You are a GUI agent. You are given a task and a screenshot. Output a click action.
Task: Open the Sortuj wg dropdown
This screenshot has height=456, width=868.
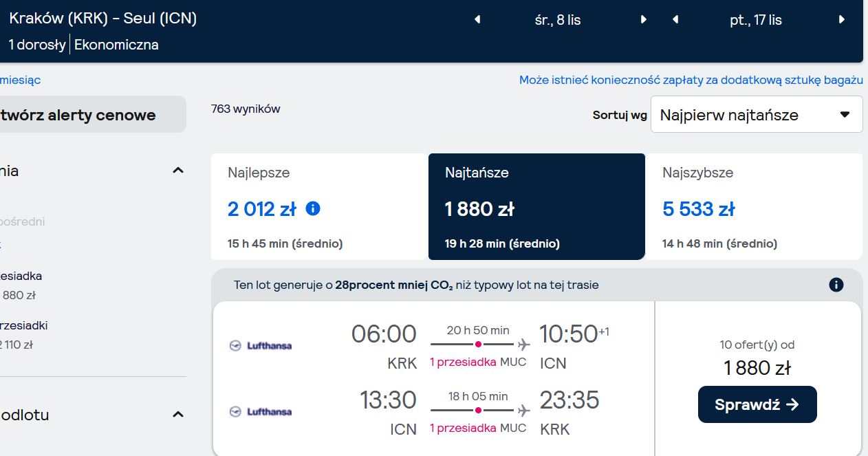757,115
